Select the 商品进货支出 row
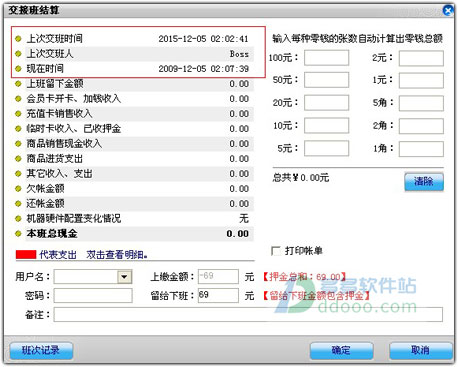This screenshot has height=367, width=458. (134, 159)
